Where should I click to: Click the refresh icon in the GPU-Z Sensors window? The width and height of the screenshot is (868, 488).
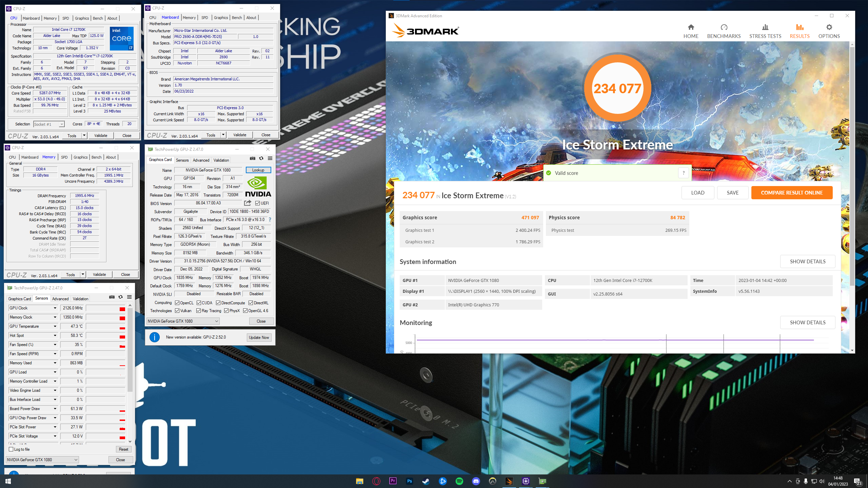pos(120,297)
